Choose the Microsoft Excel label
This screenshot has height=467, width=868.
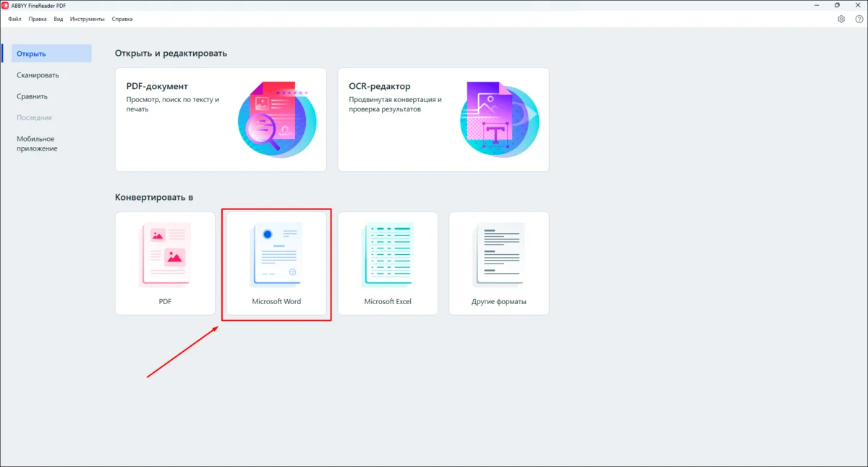[388, 301]
